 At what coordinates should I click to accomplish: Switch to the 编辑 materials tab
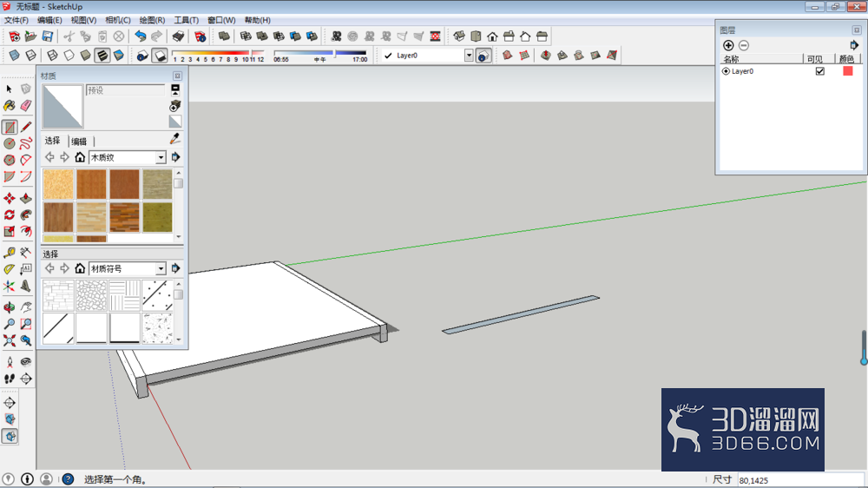pyautogui.click(x=79, y=142)
